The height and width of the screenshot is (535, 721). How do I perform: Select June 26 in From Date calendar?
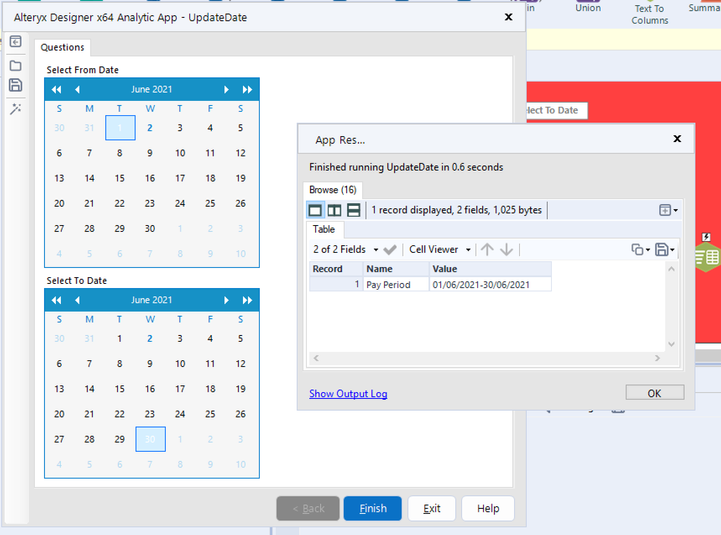(x=240, y=203)
